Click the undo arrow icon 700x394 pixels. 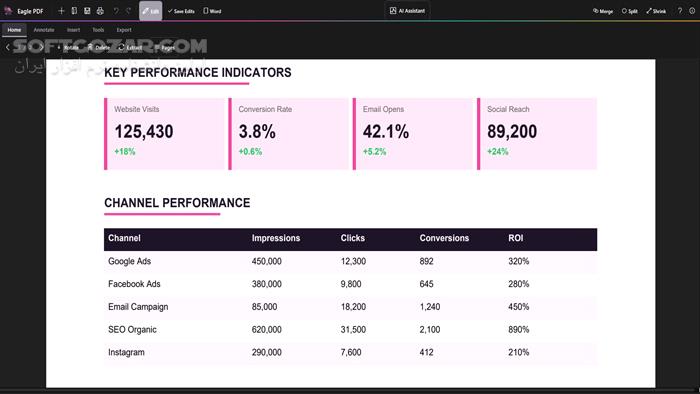click(x=116, y=11)
